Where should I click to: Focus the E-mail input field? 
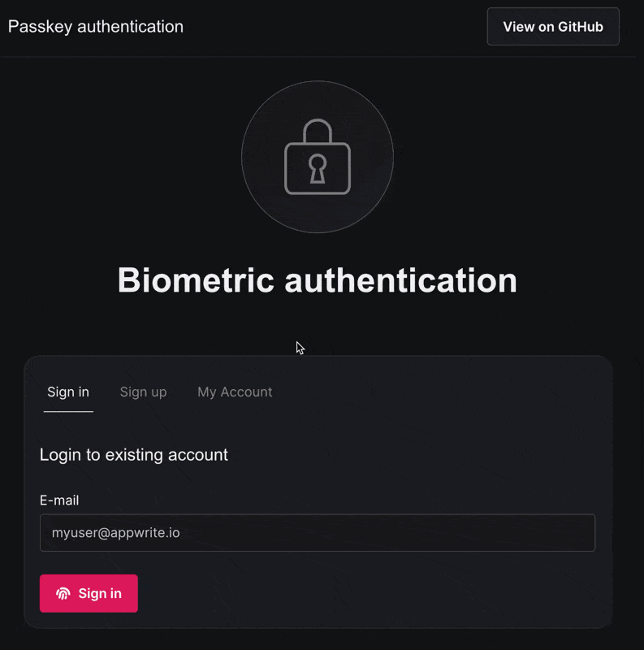point(318,533)
